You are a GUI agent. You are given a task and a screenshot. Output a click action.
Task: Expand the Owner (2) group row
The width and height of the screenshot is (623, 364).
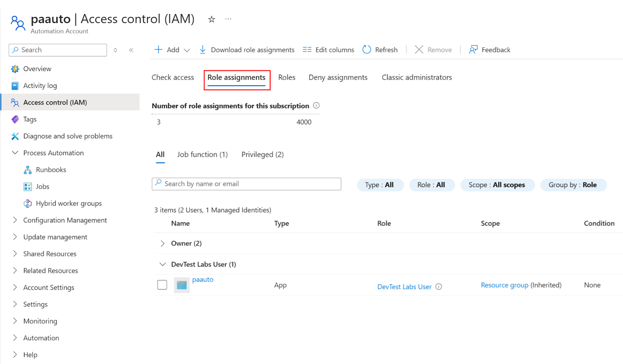[x=162, y=243]
